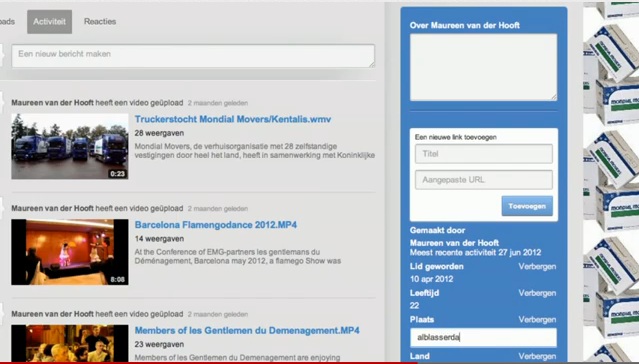The width and height of the screenshot is (639, 364).
Task: Click 'Meest recente activiteit 27 jun 2012' text
Action: click(475, 252)
